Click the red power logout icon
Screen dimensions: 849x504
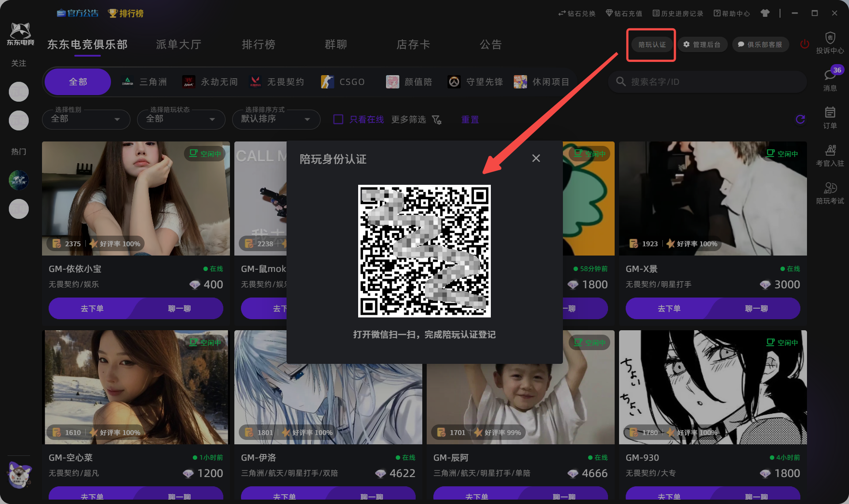tap(804, 44)
